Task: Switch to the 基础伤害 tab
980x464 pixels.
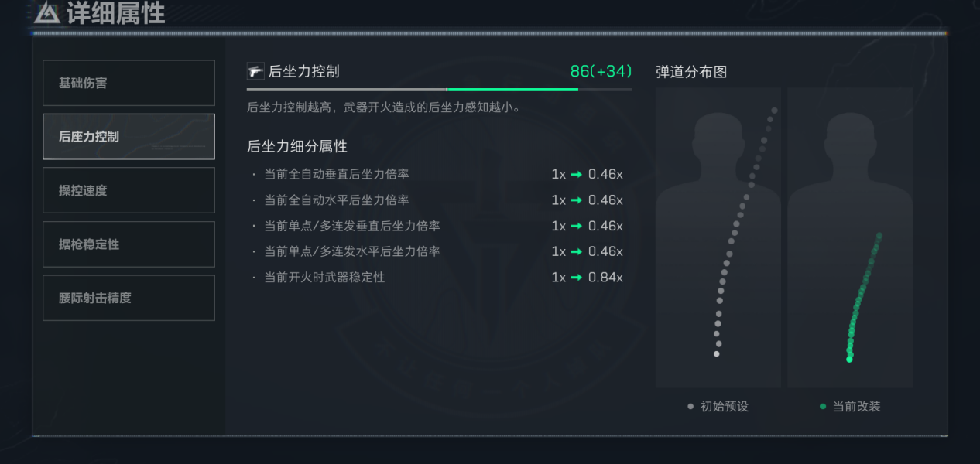Action: tap(128, 83)
